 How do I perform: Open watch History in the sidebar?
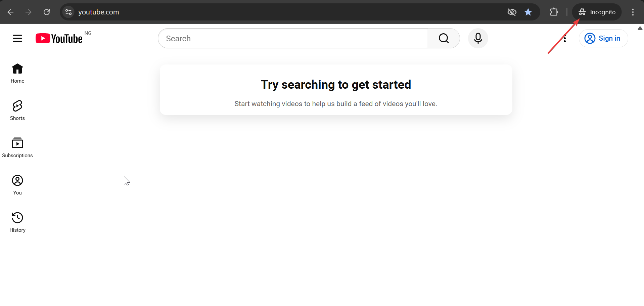point(17,222)
